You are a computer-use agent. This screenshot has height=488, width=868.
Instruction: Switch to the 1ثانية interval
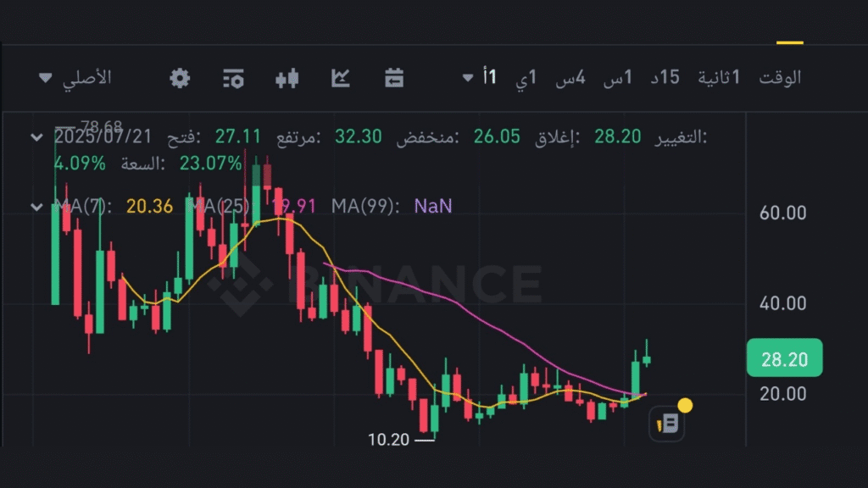point(719,78)
